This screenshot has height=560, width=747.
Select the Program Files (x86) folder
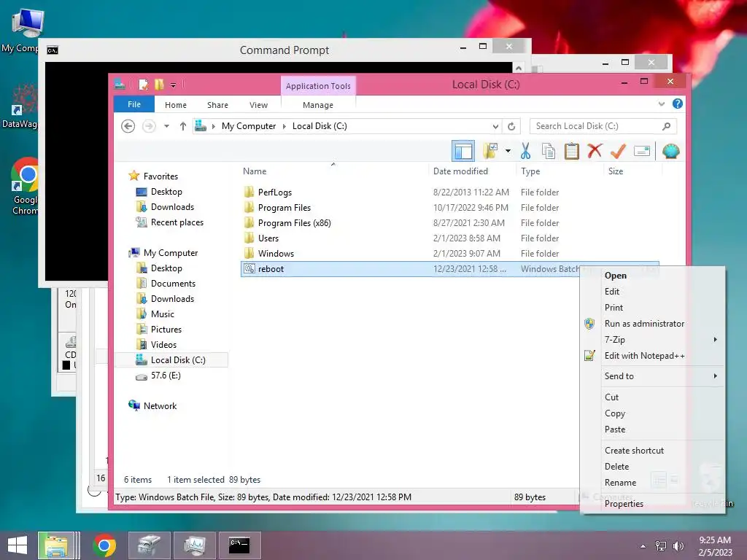pyautogui.click(x=294, y=223)
